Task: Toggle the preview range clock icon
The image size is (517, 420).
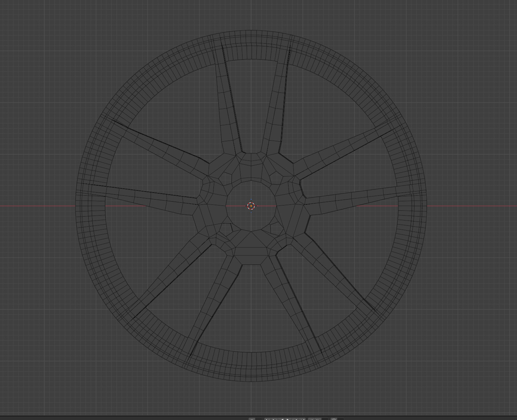Action: (x=334, y=419)
